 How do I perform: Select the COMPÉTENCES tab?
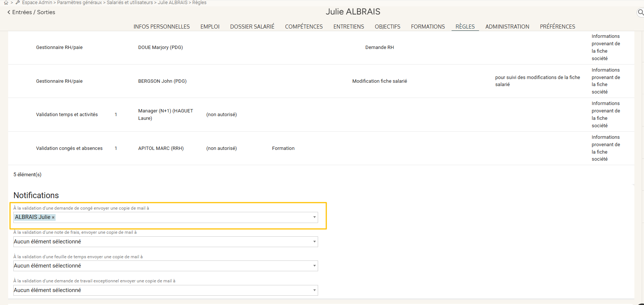(304, 27)
